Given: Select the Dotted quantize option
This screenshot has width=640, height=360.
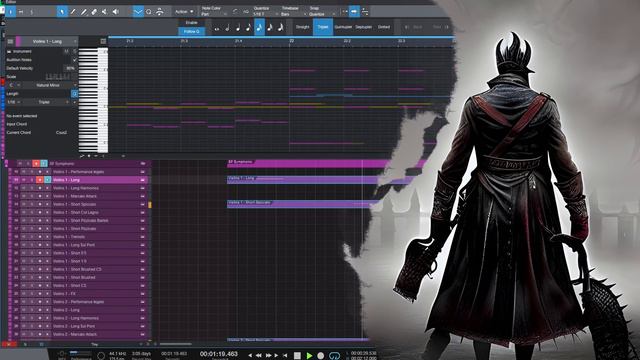Looking at the screenshot, I should pyautogui.click(x=383, y=27).
